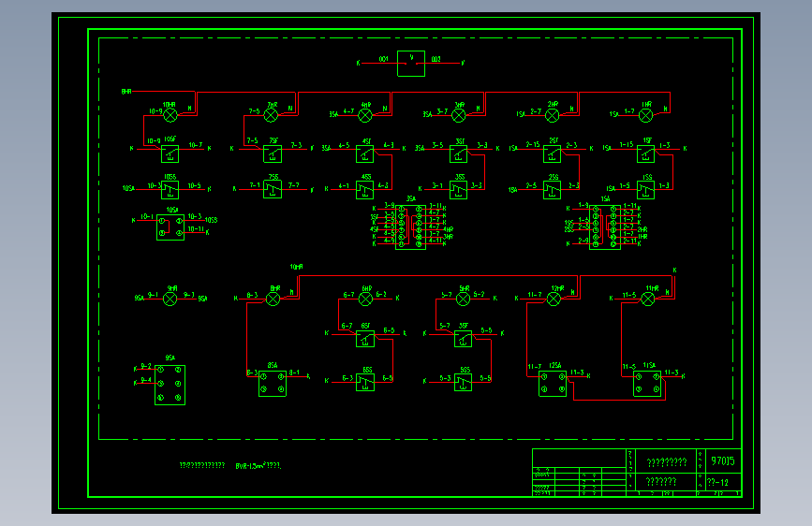Click the 5HR lamp symbol
Viewport: 812px width, 526px height.
click(463, 299)
